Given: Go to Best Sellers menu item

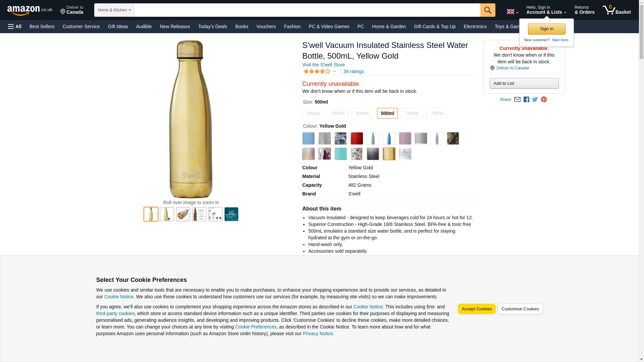Looking at the screenshot, I should coord(42,26).
